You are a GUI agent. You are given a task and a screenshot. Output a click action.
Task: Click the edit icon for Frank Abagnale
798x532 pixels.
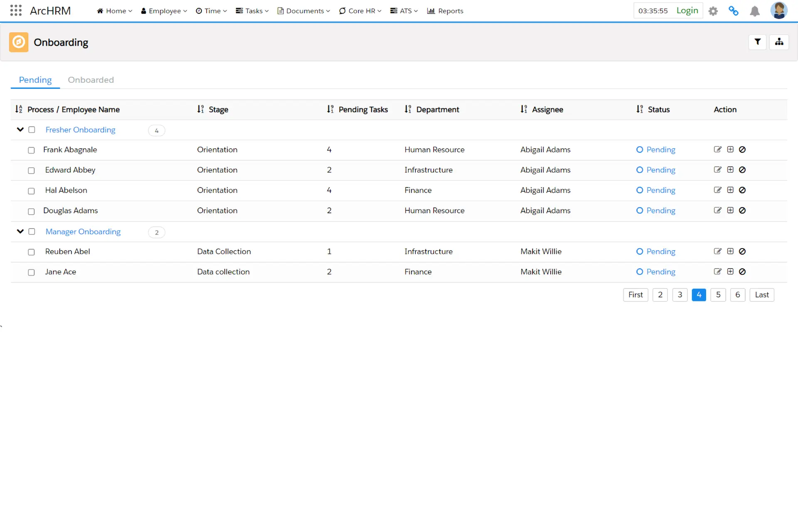717,150
